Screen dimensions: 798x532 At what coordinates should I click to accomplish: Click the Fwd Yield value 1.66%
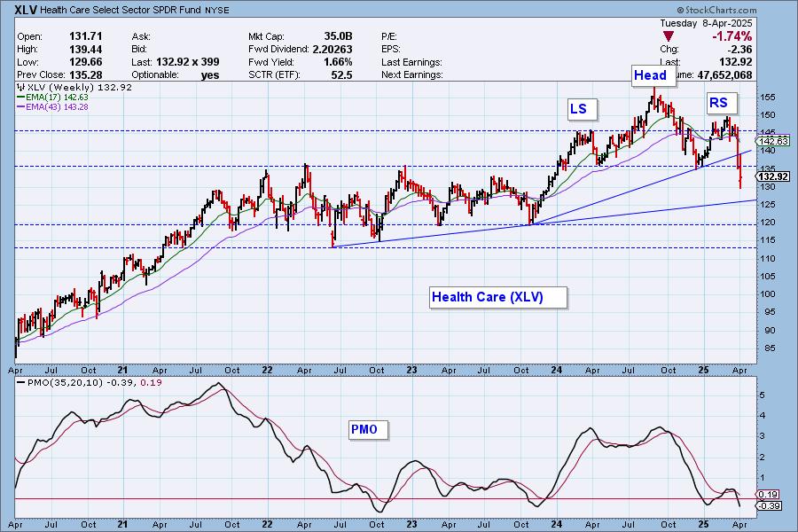338,62
